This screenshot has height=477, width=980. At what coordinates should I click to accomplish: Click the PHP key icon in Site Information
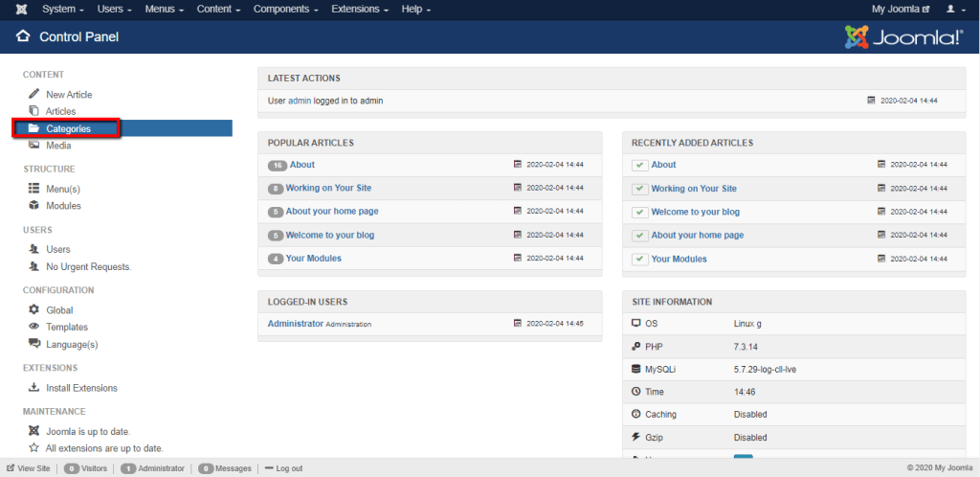point(636,347)
